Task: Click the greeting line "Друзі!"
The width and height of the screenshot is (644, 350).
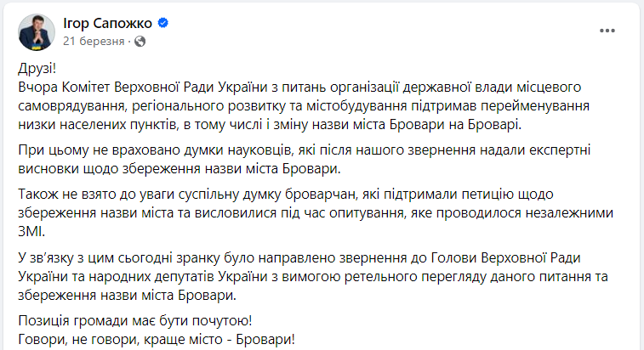Action: pos(37,69)
